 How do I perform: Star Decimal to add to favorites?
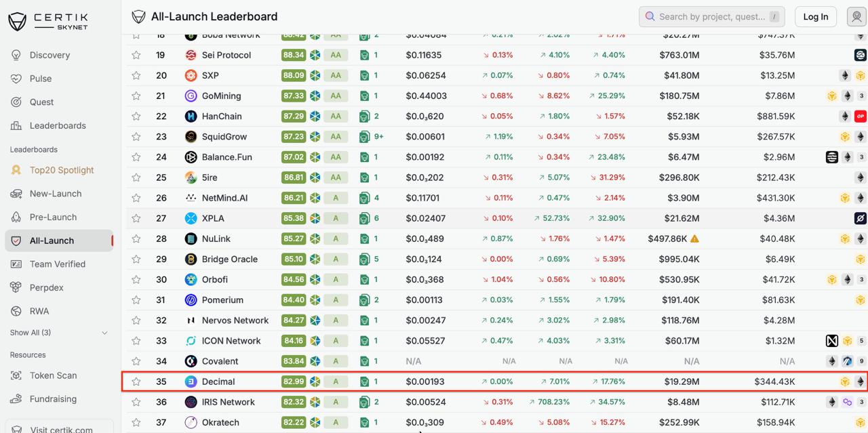(x=136, y=382)
